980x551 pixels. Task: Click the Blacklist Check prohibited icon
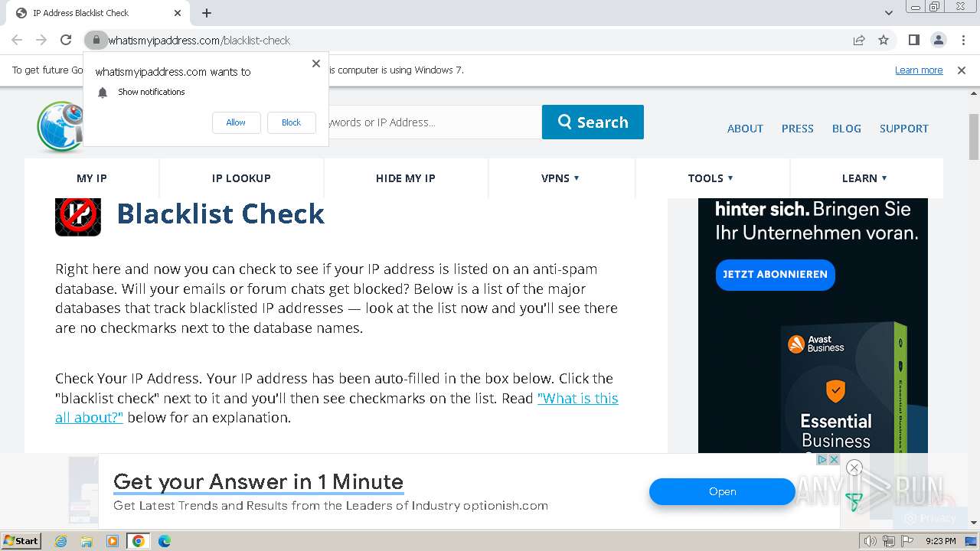(x=78, y=217)
